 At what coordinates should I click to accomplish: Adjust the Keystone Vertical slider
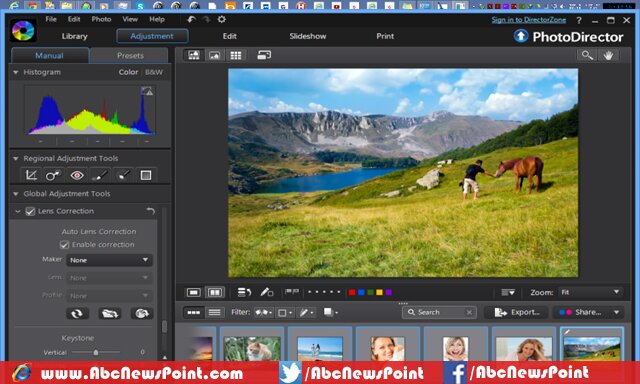click(x=96, y=352)
